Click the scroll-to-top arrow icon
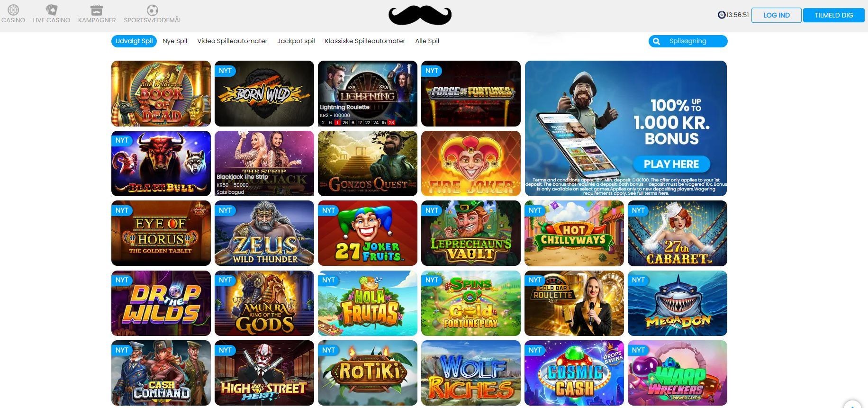 click(x=852, y=405)
